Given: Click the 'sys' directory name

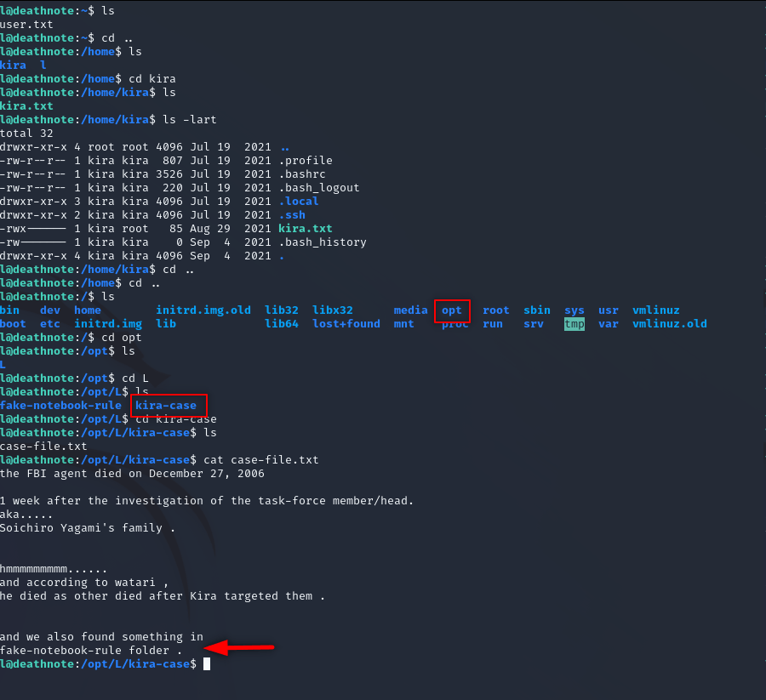Looking at the screenshot, I should pyautogui.click(x=574, y=310).
